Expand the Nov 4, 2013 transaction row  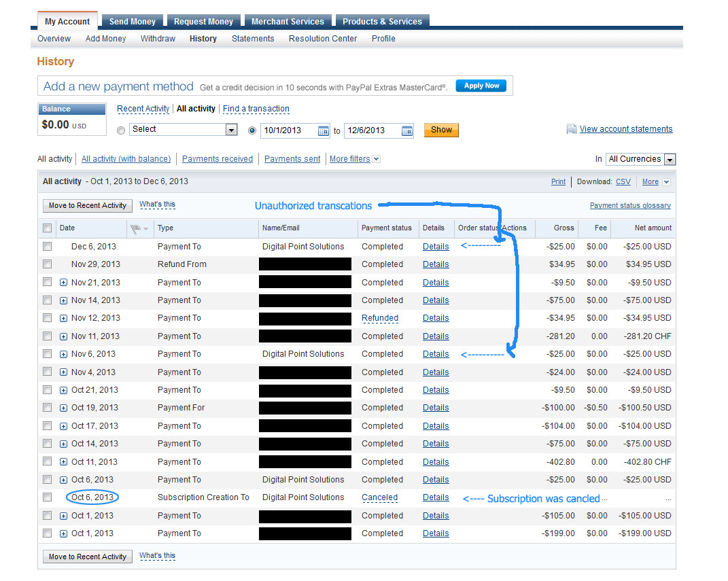(x=64, y=372)
